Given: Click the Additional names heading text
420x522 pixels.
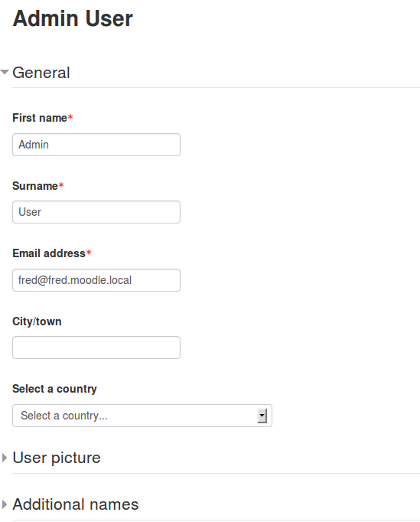Looking at the screenshot, I should coord(75,504).
